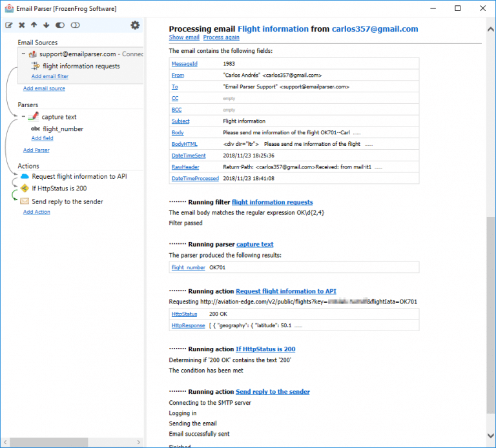496x448 pixels.
Task: Click the capture text parser icon
Action: coord(33,117)
